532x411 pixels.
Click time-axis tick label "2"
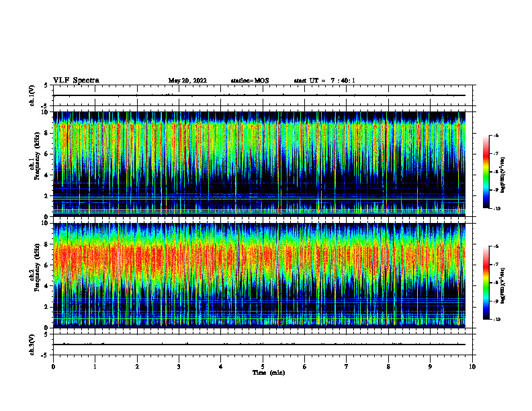[137, 367]
